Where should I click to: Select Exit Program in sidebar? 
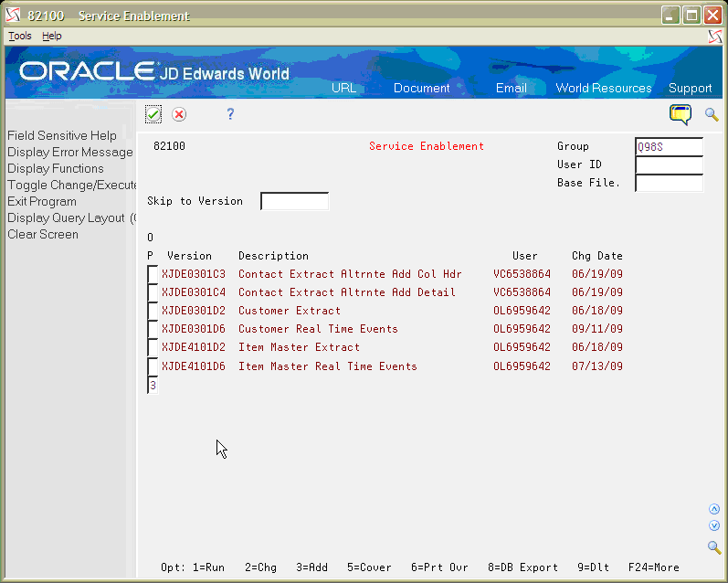(x=42, y=201)
